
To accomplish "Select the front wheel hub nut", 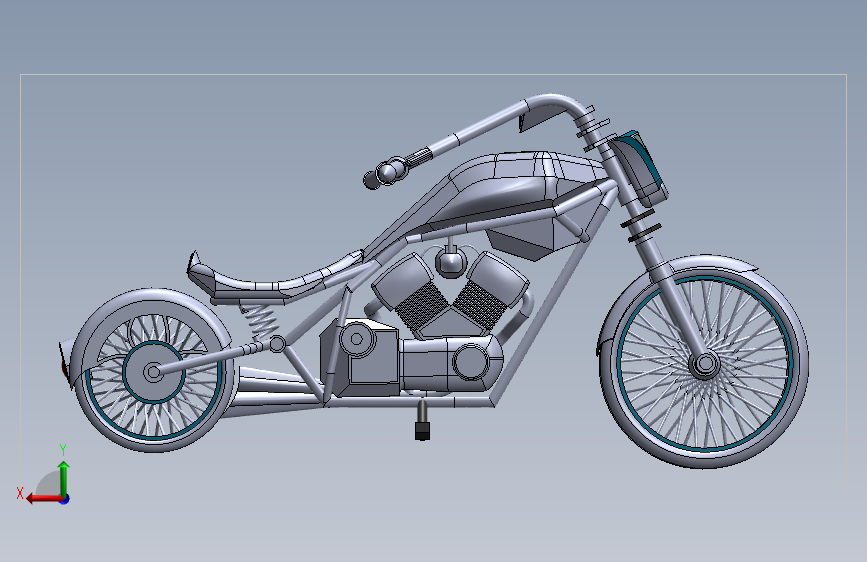I will (x=704, y=365).
